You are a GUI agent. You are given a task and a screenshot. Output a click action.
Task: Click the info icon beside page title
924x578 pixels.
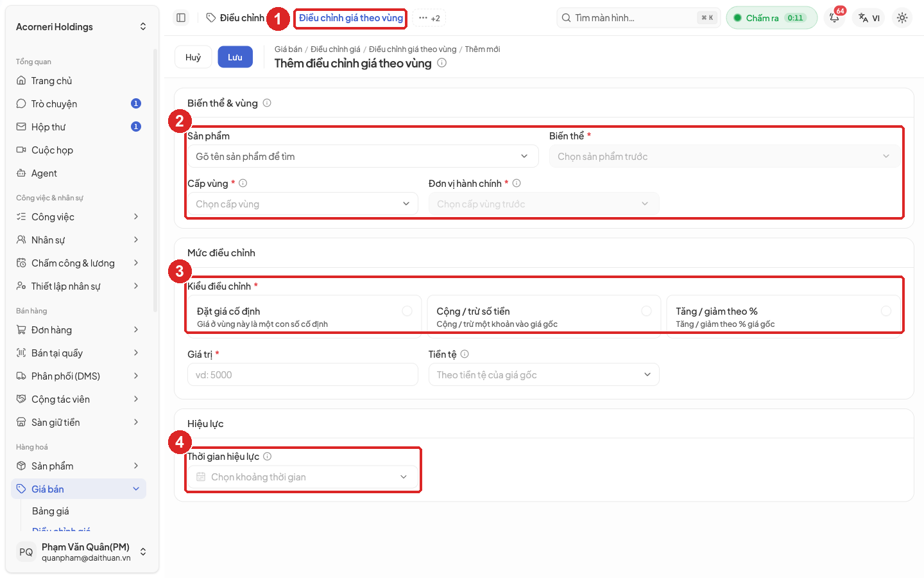click(x=441, y=63)
